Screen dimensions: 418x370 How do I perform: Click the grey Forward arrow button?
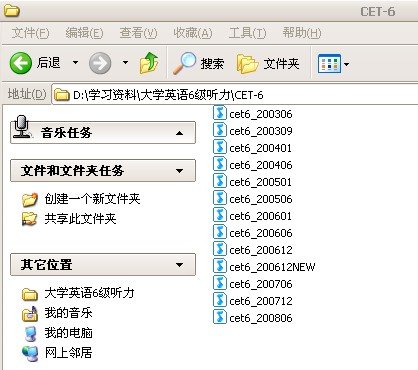(100, 63)
